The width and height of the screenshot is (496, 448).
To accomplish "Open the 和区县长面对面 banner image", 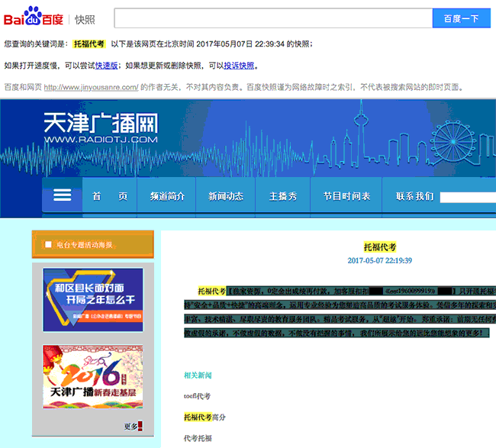I will [x=92, y=299].
